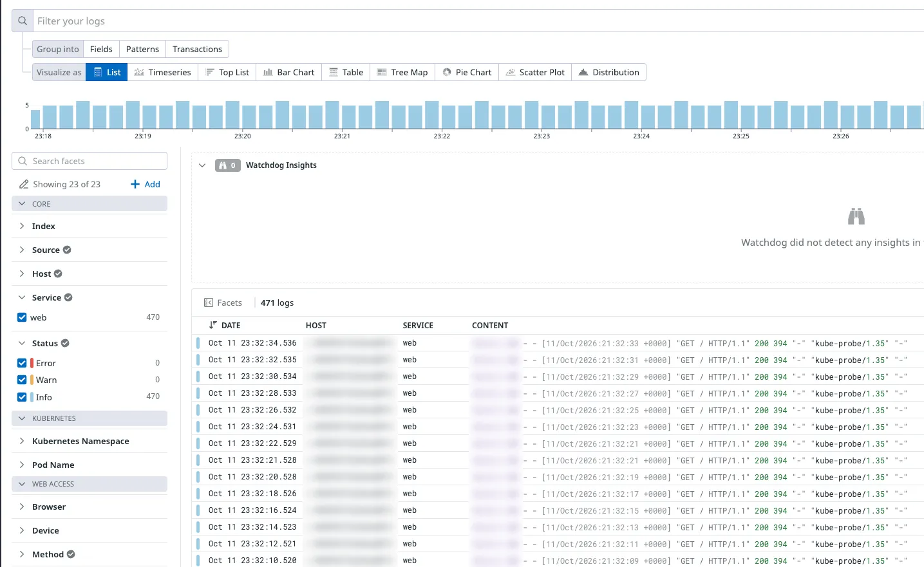
Task: Group logs into Fields
Action: pos(101,49)
